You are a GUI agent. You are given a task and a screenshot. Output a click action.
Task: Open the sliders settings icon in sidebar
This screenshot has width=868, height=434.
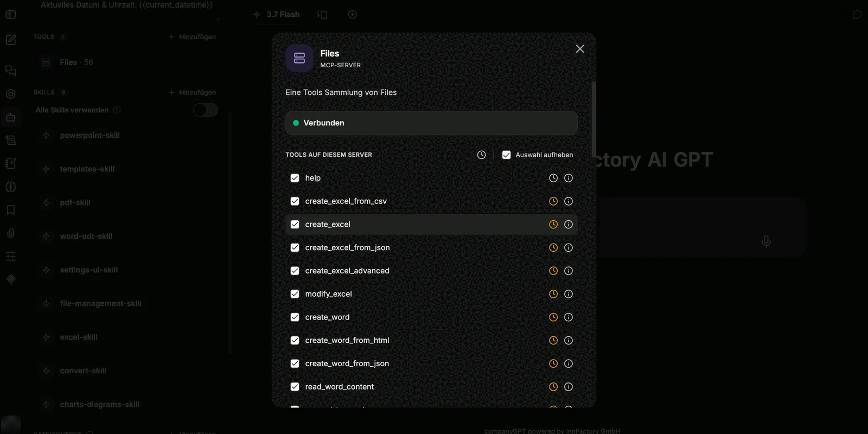pos(11,256)
